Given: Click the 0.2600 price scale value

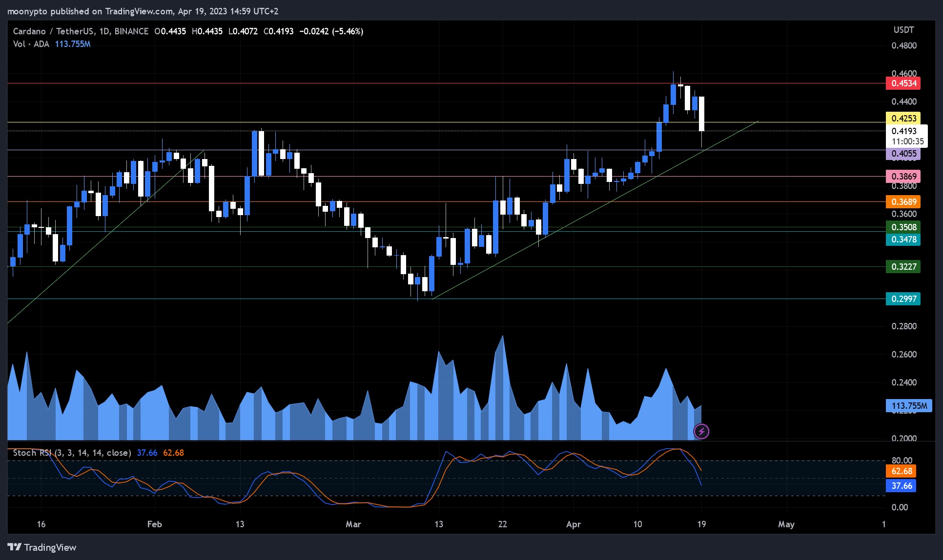Looking at the screenshot, I should [904, 355].
